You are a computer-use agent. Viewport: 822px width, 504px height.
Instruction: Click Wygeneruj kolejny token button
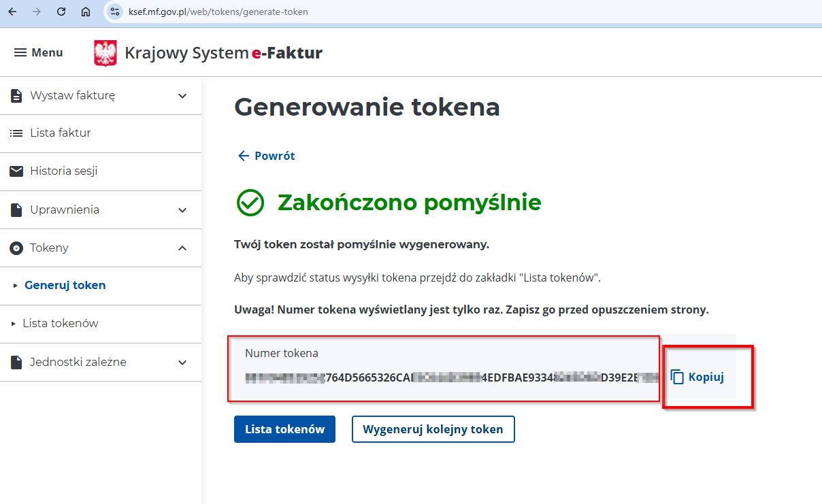tap(433, 429)
